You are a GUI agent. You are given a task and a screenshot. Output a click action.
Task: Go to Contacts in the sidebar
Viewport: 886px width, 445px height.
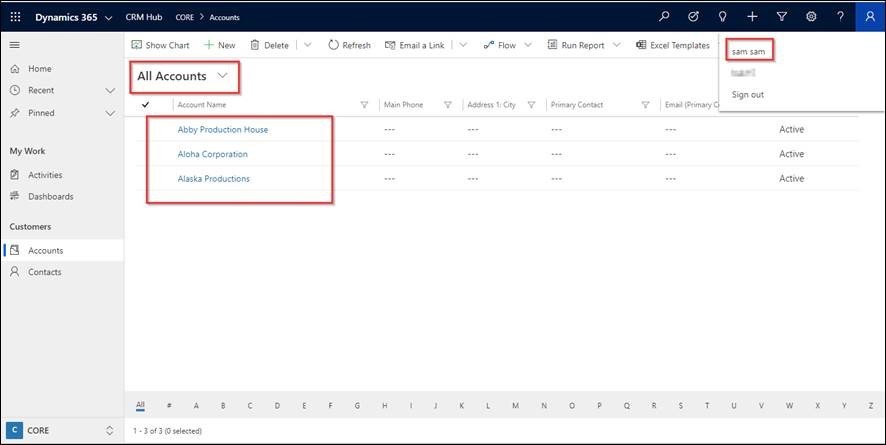click(x=45, y=272)
